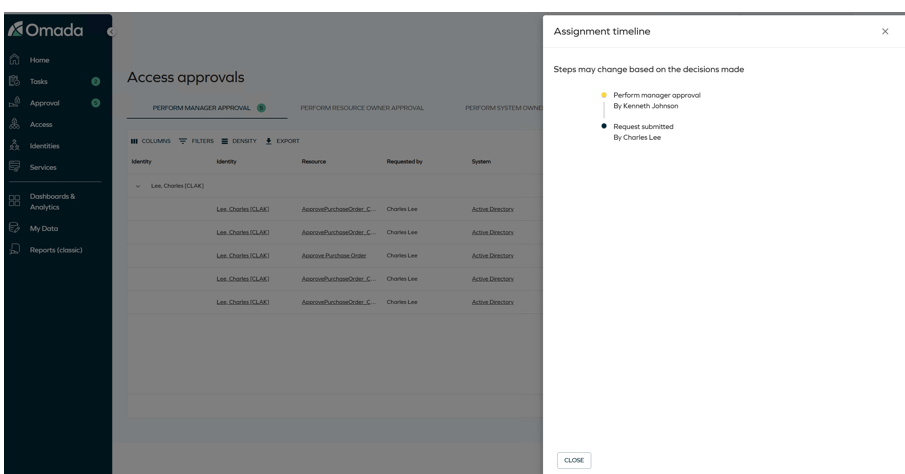Click the badge on Perform Manager Approval tab

[261, 108]
